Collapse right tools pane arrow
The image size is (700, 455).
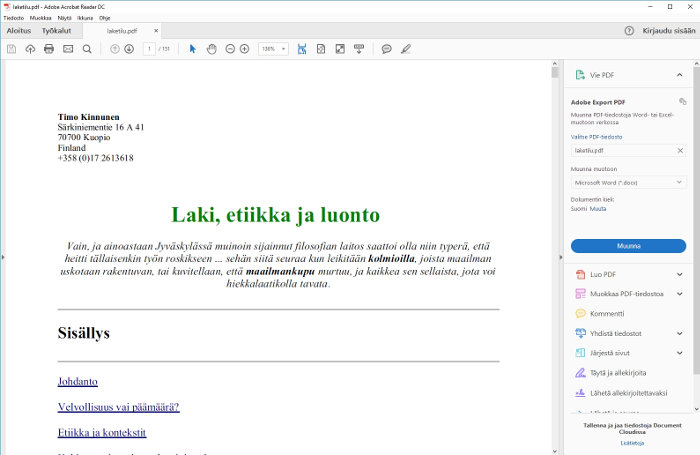point(561,257)
